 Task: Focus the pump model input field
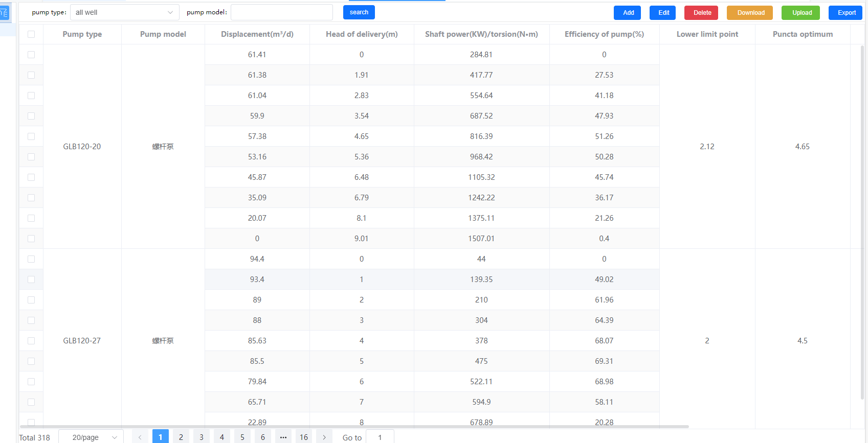[282, 12]
